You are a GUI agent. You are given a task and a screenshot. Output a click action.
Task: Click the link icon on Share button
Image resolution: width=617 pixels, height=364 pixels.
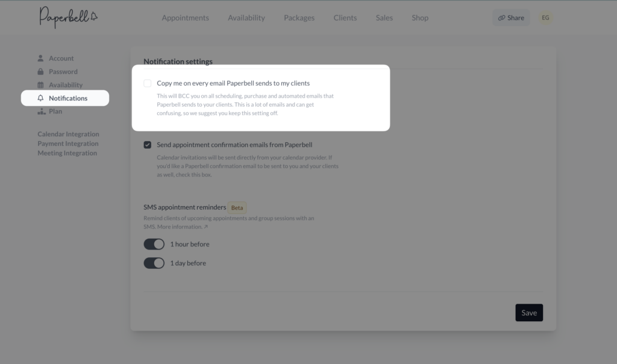(501, 18)
